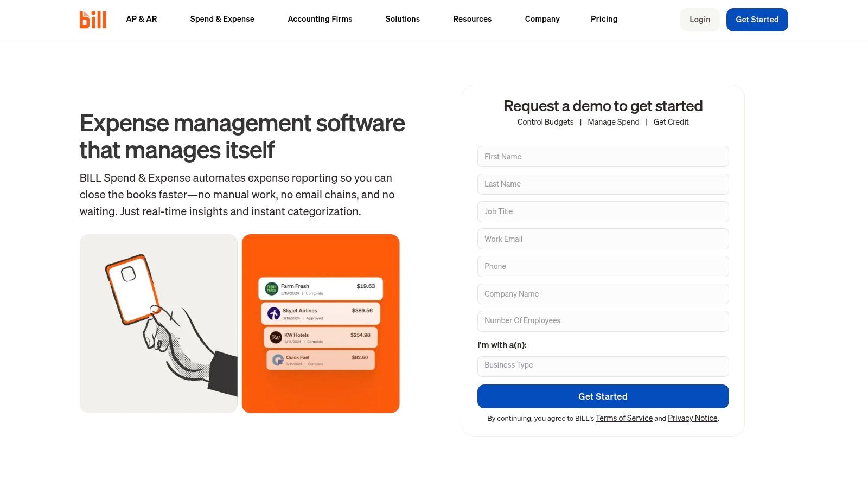Image resolution: width=868 pixels, height=488 pixels.
Task: Open the Solutions menu
Action: [403, 19]
